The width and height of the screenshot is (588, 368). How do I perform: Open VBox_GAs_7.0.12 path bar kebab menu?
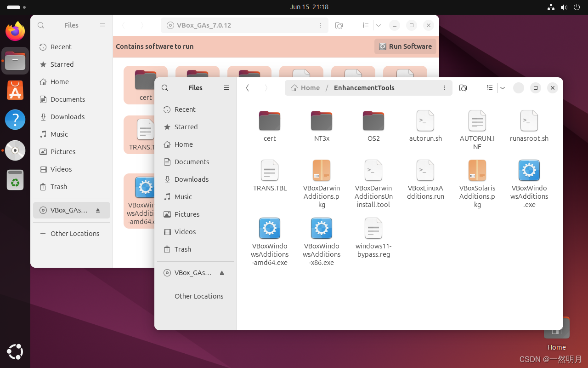point(320,25)
